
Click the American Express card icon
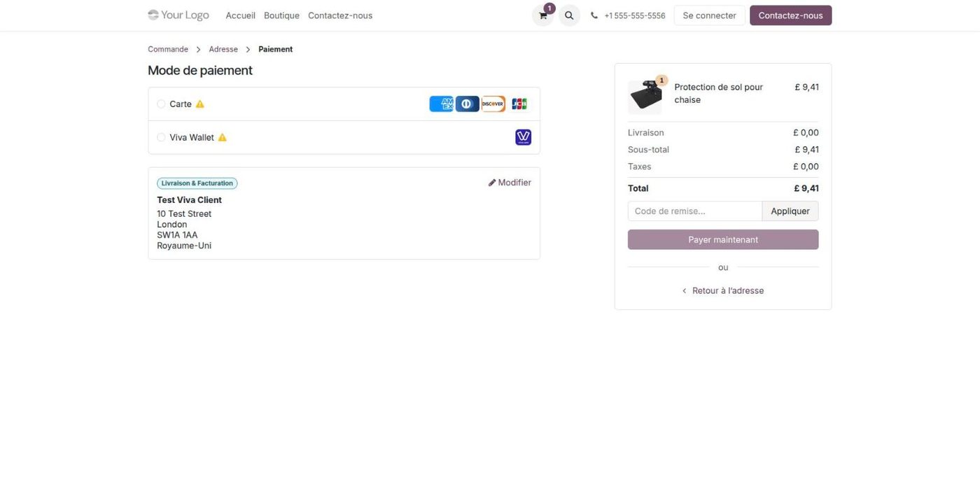click(442, 104)
